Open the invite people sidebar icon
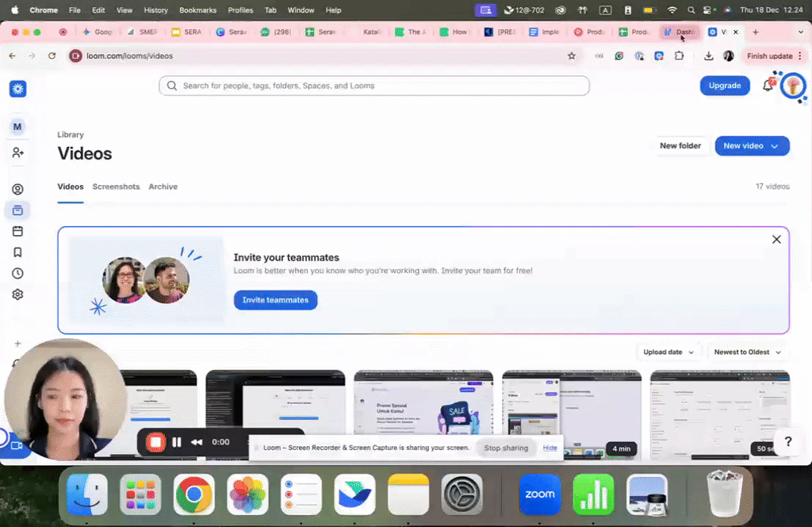Viewport: 812px width, 527px height. click(17, 152)
